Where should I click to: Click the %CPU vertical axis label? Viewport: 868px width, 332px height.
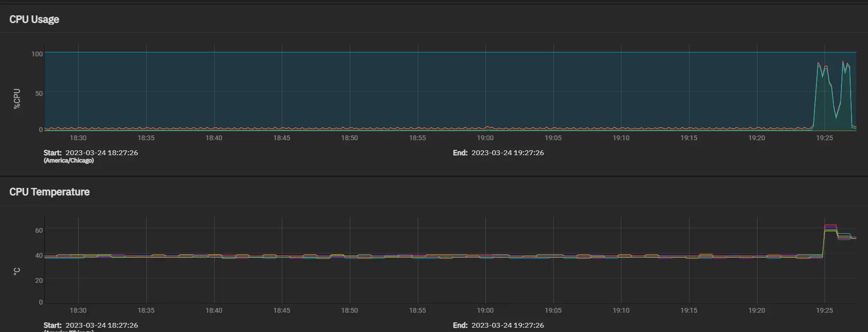click(17, 99)
